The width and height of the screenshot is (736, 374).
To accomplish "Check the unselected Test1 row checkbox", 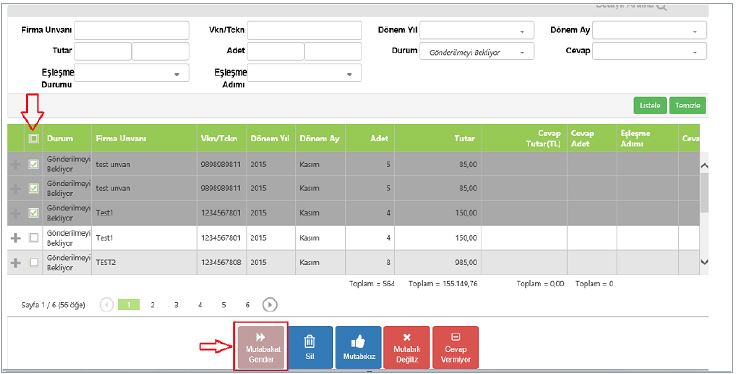I will click(33, 238).
